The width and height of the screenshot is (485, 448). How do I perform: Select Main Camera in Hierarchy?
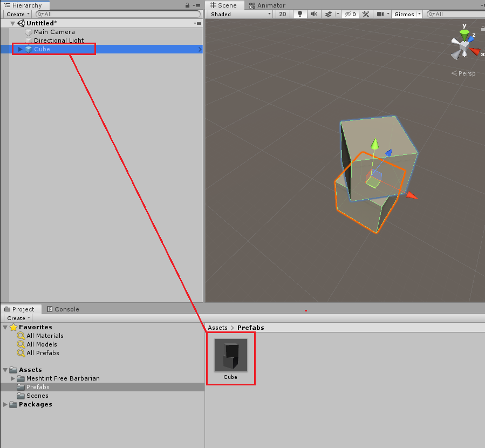[54, 32]
